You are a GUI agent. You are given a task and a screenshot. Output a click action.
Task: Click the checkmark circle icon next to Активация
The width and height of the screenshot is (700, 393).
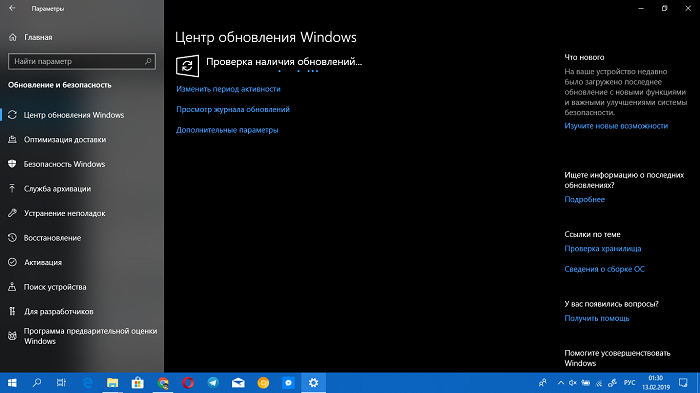(12, 262)
